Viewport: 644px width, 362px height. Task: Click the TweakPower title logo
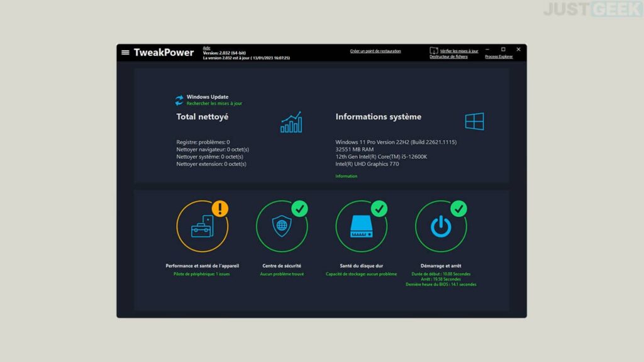pyautogui.click(x=164, y=53)
